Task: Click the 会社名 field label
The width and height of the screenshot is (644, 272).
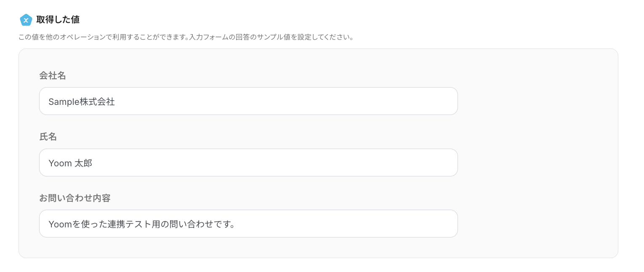Action: tap(53, 76)
